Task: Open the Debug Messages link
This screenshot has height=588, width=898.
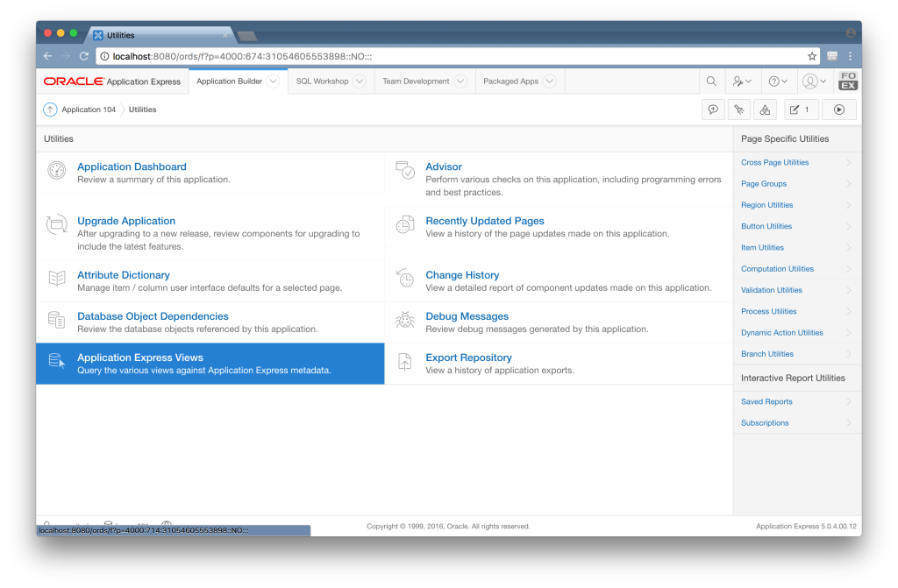Action: click(467, 316)
